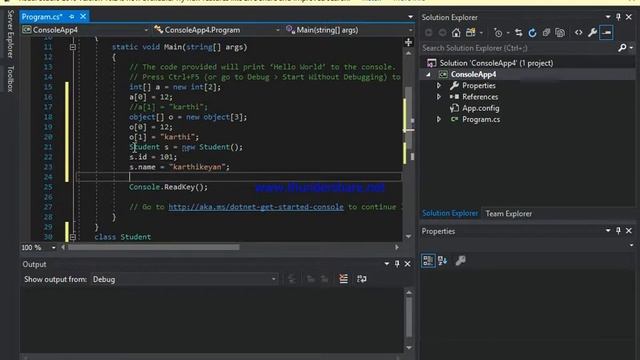Switch to the Solution Explorer tab
Image resolution: width=640 pixels, height=360 pixels.
pos(450,213)
